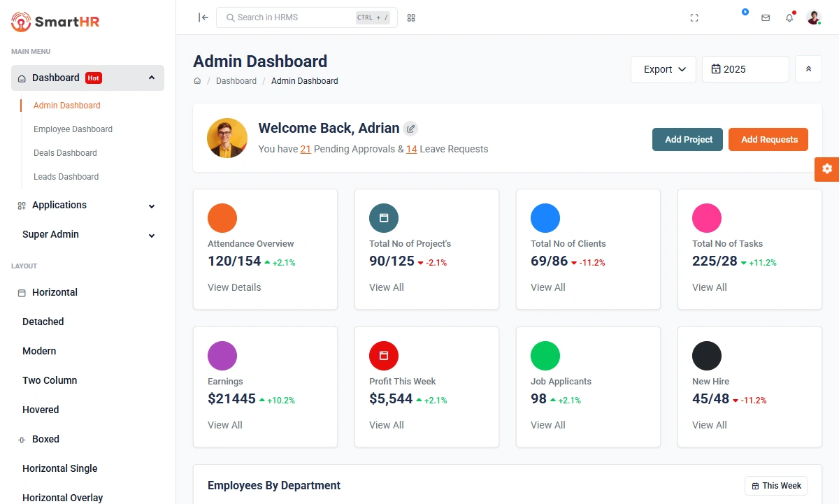
Task: Collapse the sidebar using the arrow icon
Action: (202, 17)
